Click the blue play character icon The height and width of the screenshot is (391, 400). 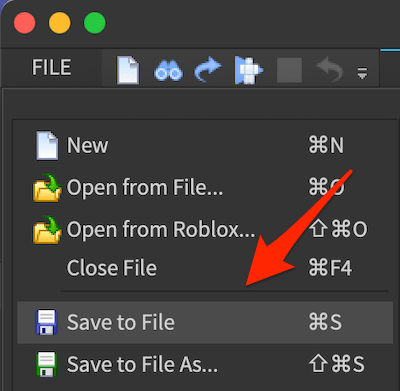249,70
